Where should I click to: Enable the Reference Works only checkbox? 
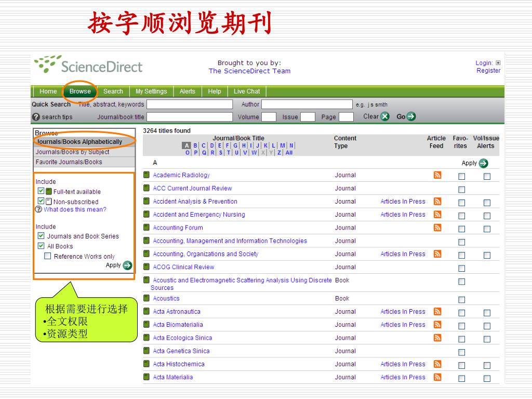click(x=48, y=256)
